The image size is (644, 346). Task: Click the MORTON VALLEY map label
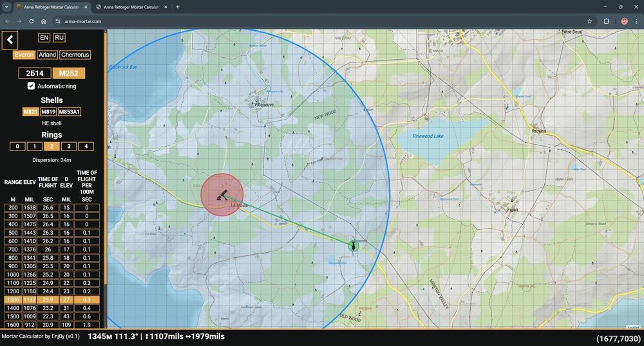(x=439, y=293)
